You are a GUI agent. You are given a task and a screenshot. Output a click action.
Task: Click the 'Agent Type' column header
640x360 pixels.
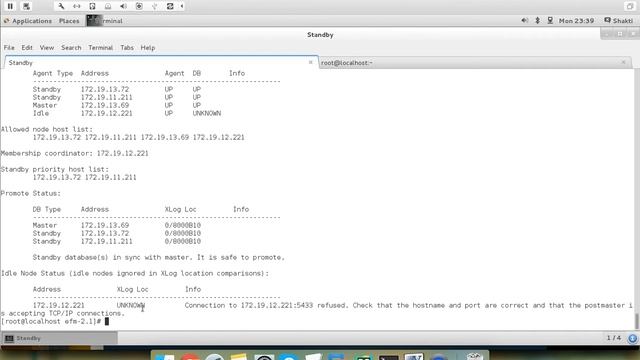click(x=53, y=73)
